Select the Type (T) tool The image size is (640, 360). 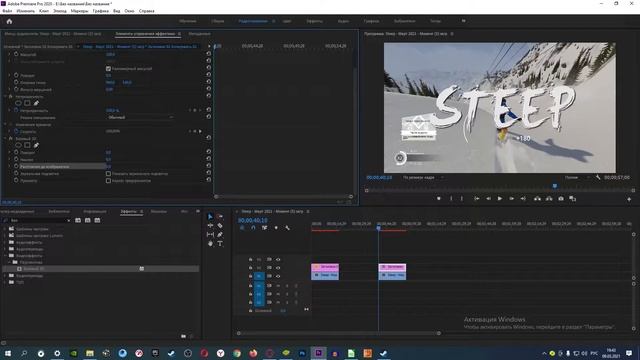(x=220, y=243)
